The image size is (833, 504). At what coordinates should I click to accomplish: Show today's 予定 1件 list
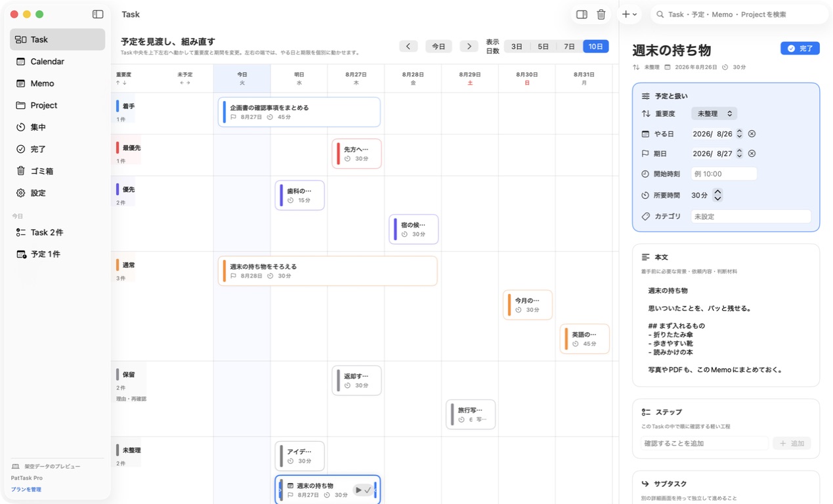[x=58, y=254]
